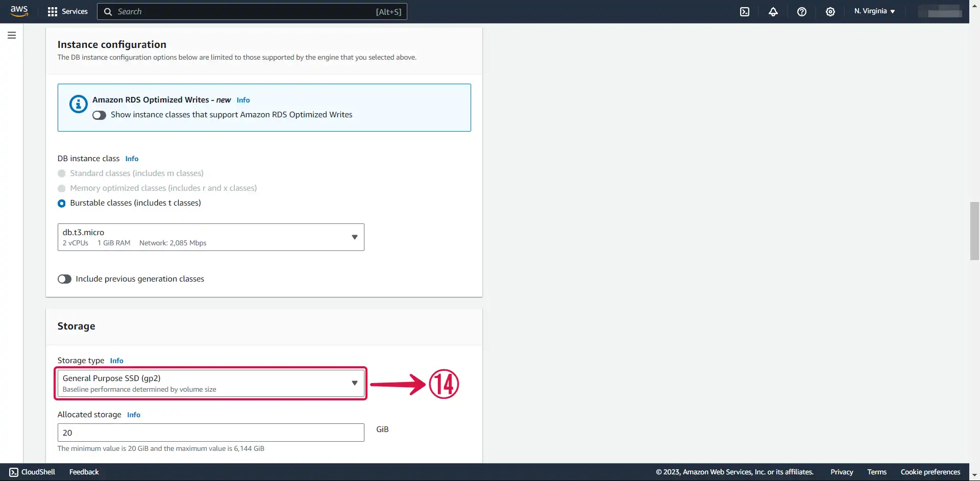Focus the top Search box
This screenshot has height=481, width=980.
point(252,11)
